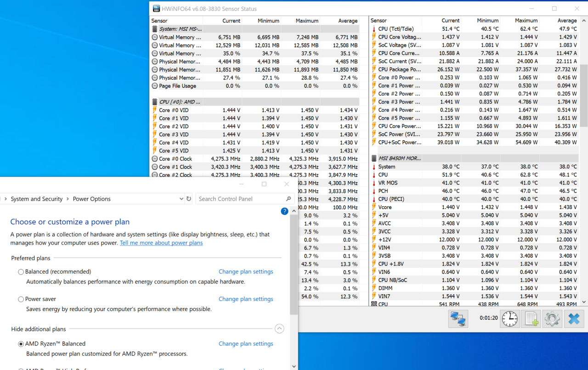Click the HWiNFO sensor list scrollbar thumb
This screenshot has height=370, width=588.
tap(584, 96)
